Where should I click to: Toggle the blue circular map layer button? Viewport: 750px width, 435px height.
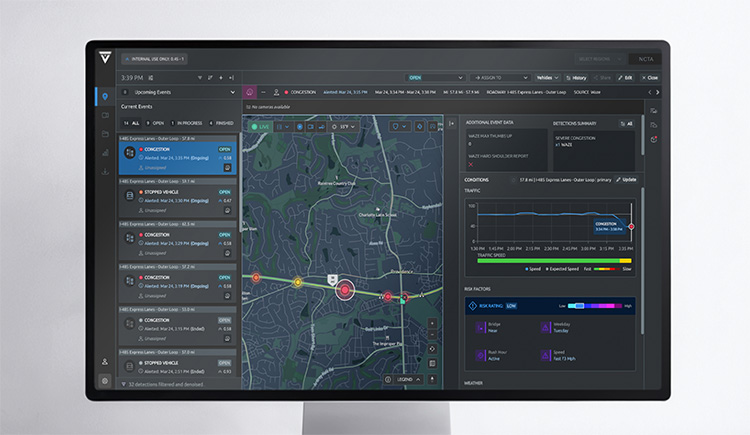point(300,127)
